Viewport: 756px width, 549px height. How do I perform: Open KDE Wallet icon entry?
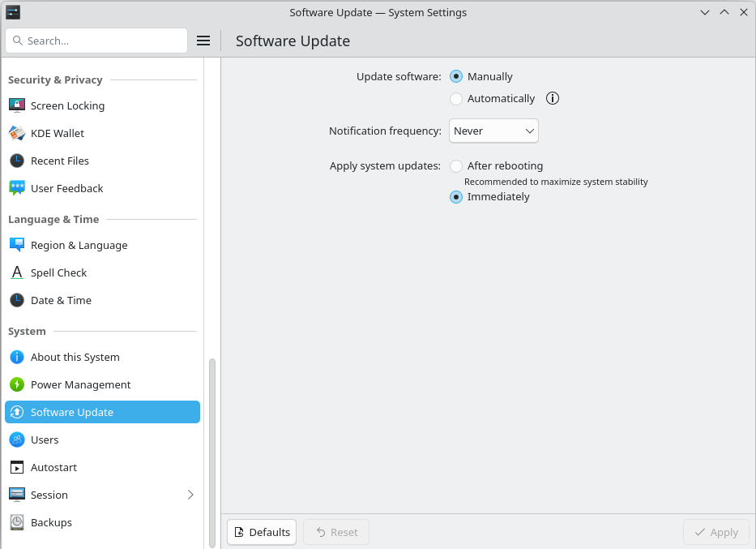tap(17, 133)
